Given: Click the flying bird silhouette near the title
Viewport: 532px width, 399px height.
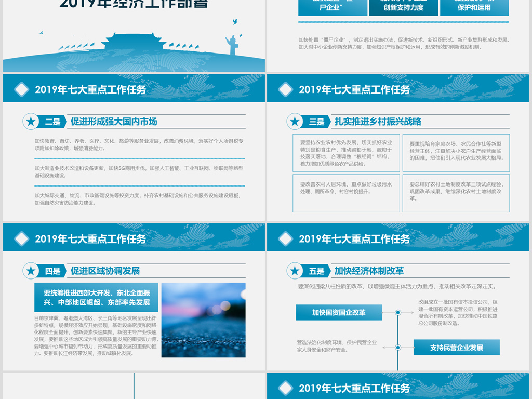Looking at the screenshot, I should pos(235,21).
